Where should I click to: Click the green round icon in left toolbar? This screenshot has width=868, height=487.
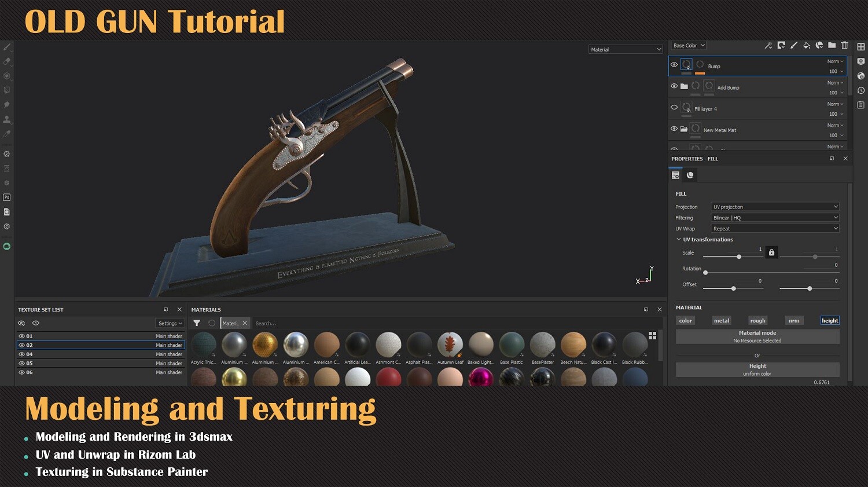(7, 247)
